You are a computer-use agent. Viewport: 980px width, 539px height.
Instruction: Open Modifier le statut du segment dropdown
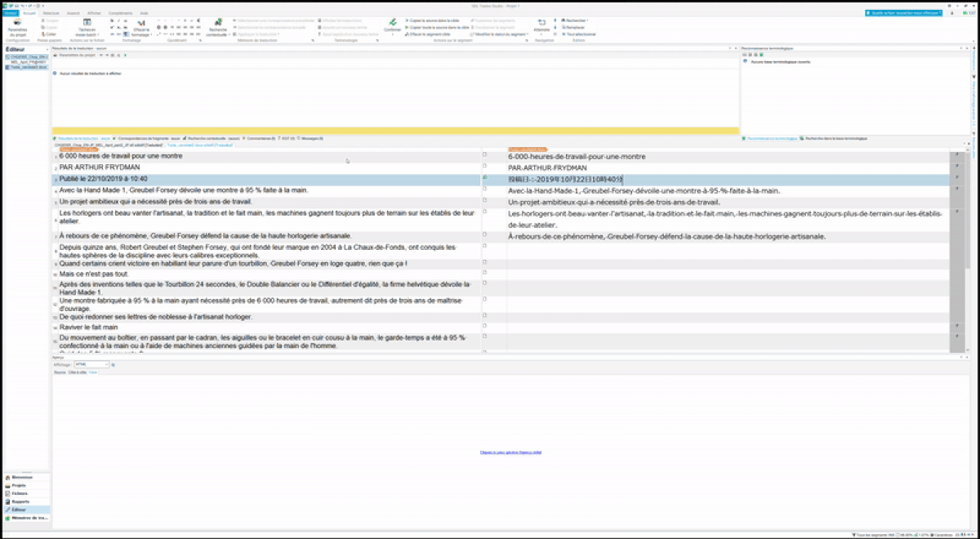499,33
